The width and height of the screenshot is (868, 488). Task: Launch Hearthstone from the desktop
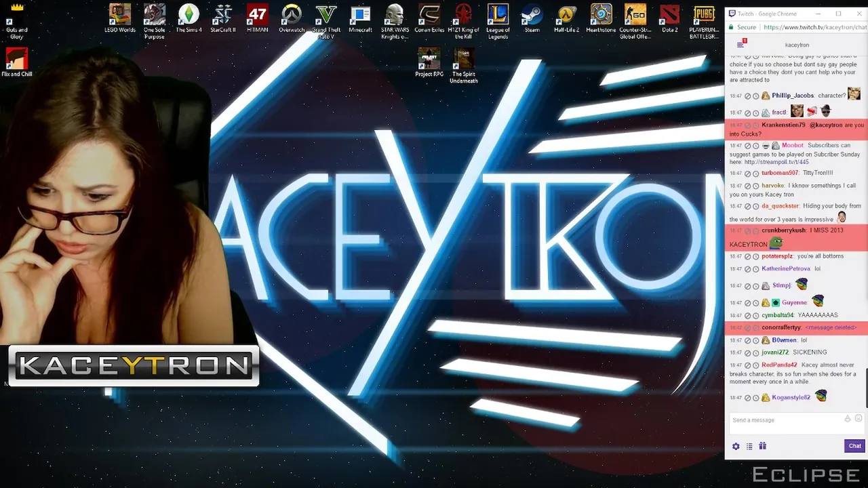point(601,19)
